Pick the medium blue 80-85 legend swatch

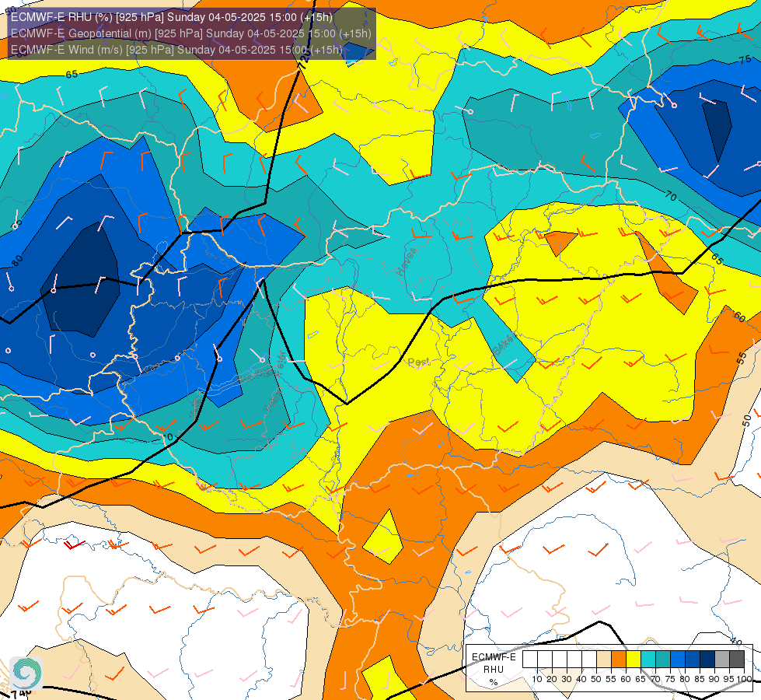pos(693,660)
